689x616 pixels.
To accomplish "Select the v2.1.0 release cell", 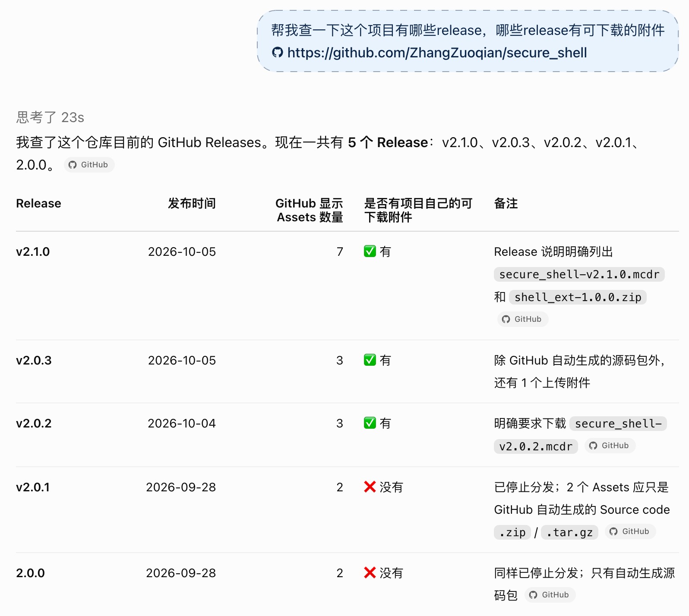I will click(33, 251).
